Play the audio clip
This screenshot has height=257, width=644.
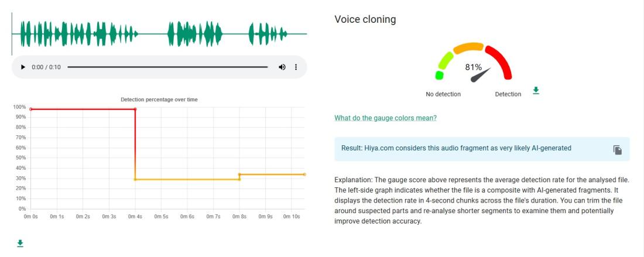click(x=23, y=67)
